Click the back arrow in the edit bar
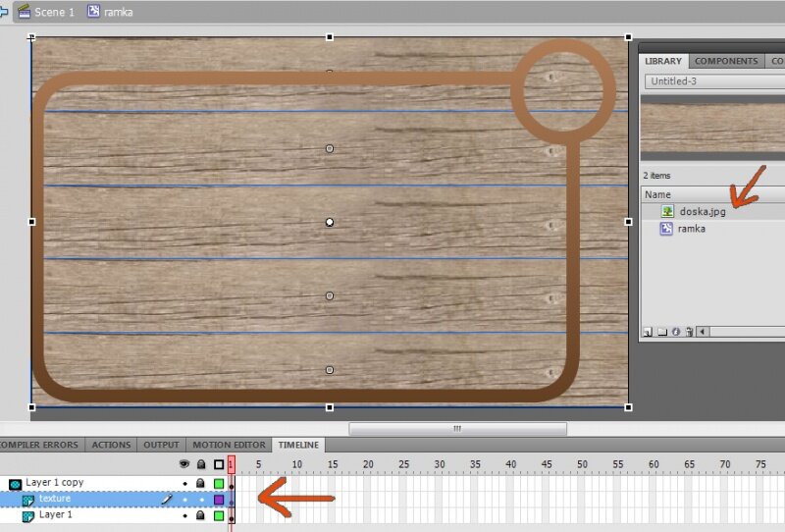Screen dimensions: 785x532 click(5, 12)
